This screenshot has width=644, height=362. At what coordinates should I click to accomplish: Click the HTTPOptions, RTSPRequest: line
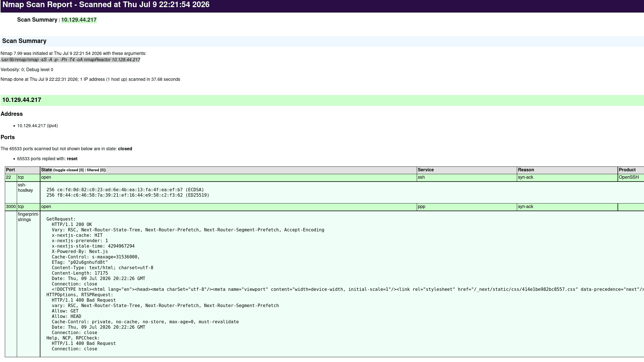80,295
